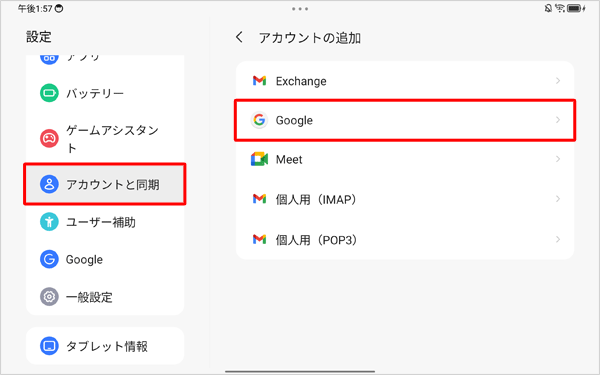Tap the back arrow beside アカウントの追加

pyautogui.click(x=239, y=37)
